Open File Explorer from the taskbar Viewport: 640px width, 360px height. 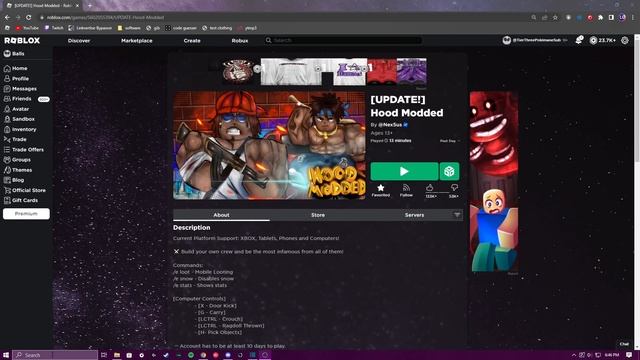117,355
